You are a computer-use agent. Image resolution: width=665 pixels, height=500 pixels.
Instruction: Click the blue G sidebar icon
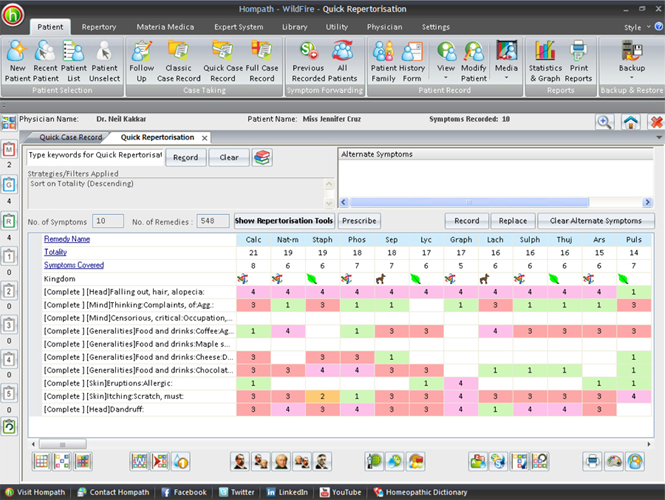9,185
